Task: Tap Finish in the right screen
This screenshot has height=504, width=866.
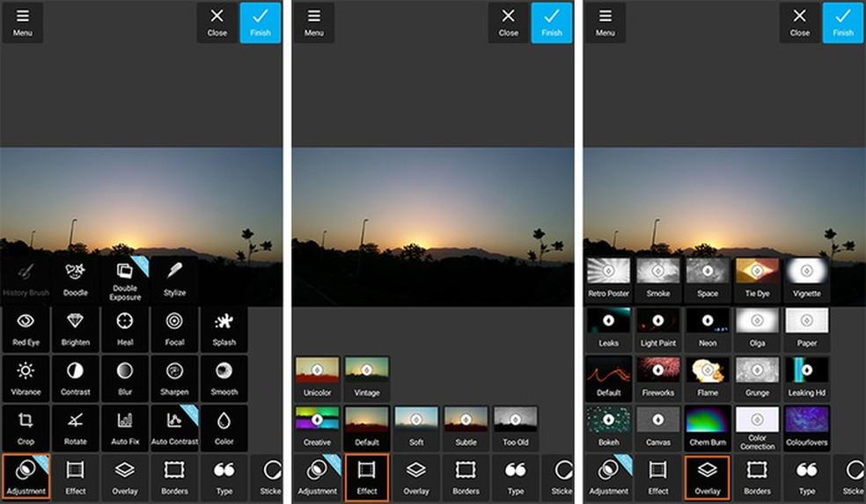Action: click(x=843, y=23)
